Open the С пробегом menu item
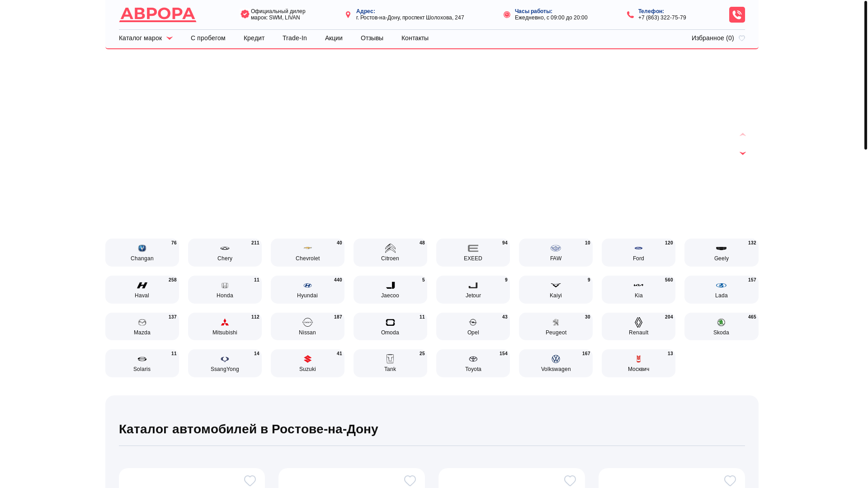The image size is (868, 488). click(208, 38)
